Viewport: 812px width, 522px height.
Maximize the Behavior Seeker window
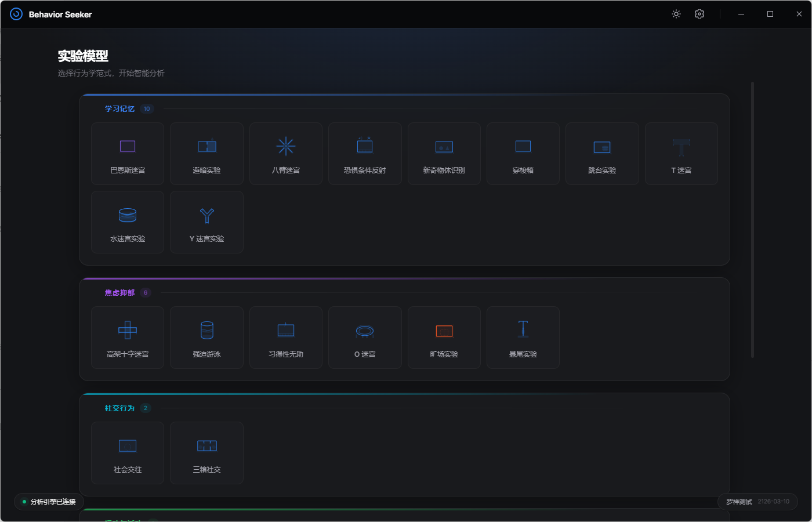(x=770, y=14)
